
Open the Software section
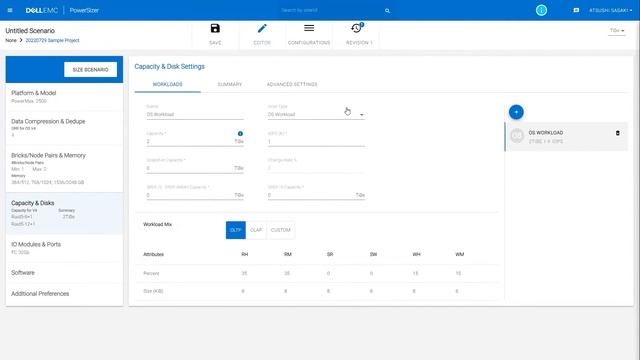64,273
